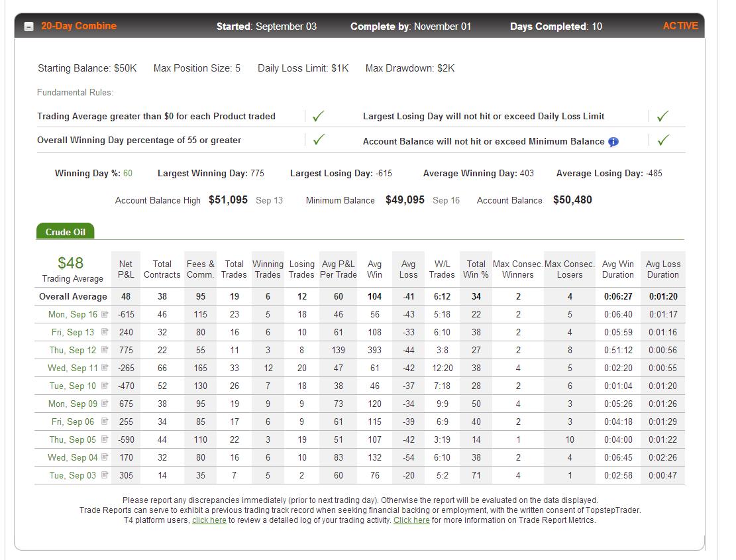Open the Thu, Sep 12 daily report
736x560 pixels.
point(73,350)
